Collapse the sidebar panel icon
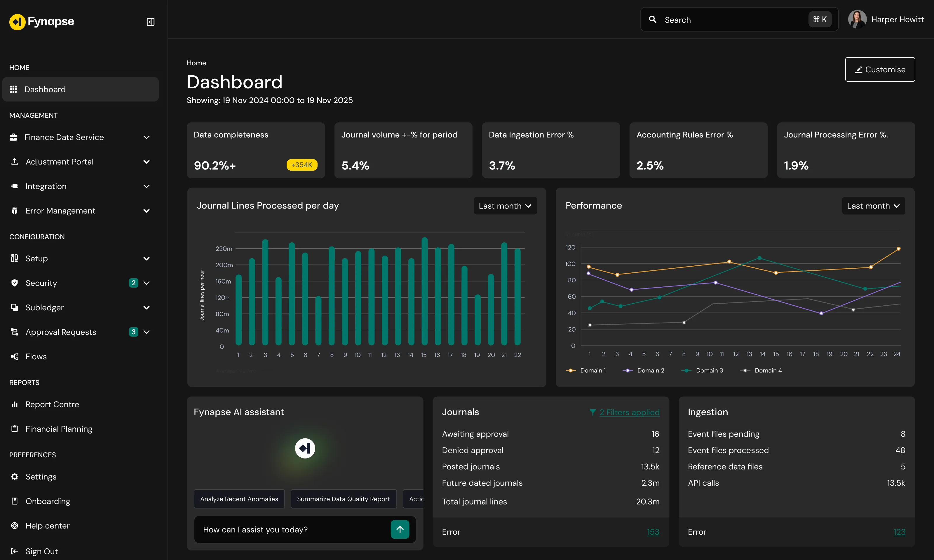The width and height of the screenshot is (934, 560). coord(150,22)
